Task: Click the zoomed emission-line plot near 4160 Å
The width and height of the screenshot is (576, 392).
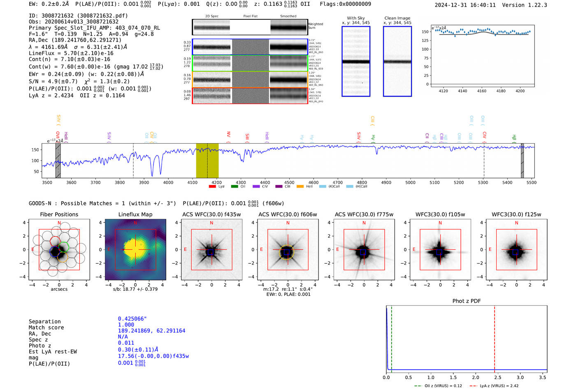Action: click(x=483, y=56)
